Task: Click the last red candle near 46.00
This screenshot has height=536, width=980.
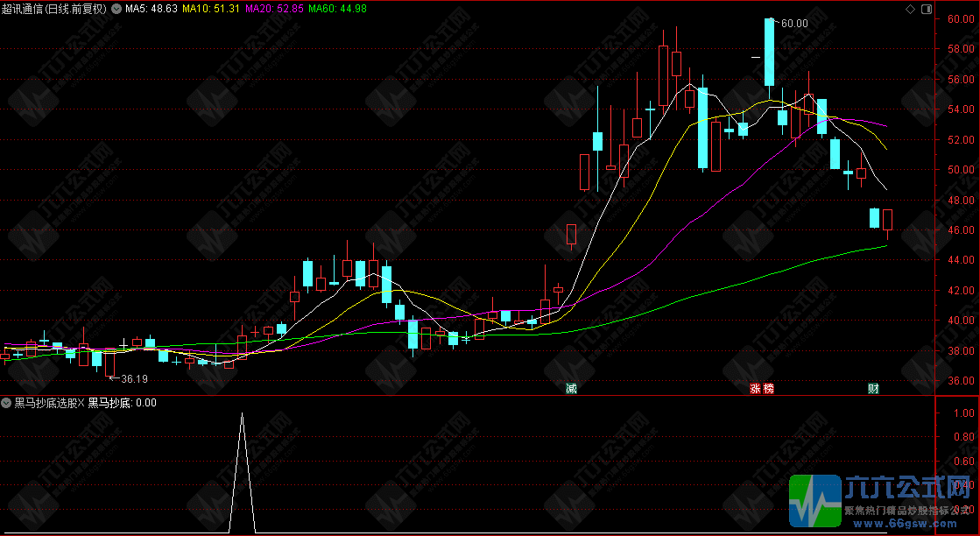Action: point(887,221)
